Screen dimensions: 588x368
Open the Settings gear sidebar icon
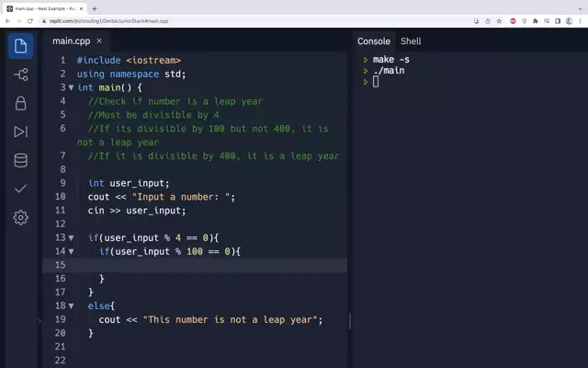pos(20,217)
